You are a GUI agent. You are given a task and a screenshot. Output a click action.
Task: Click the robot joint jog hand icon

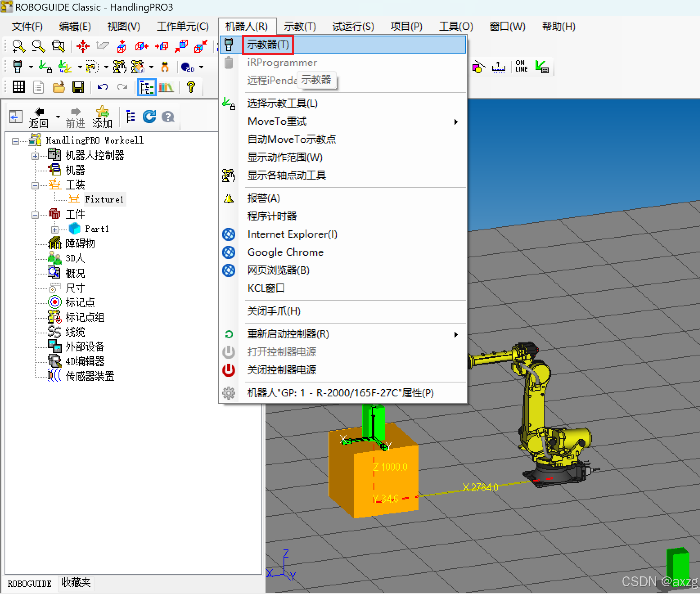[119, 67]
